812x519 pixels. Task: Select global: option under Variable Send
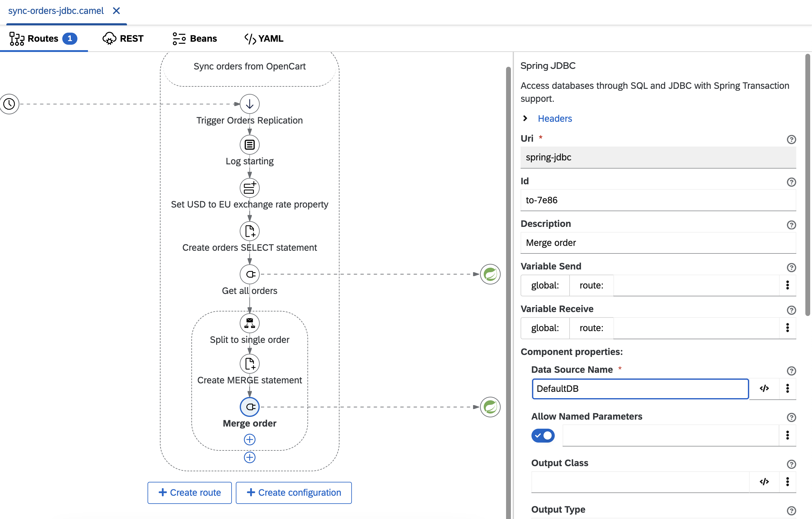coord(545,285)
